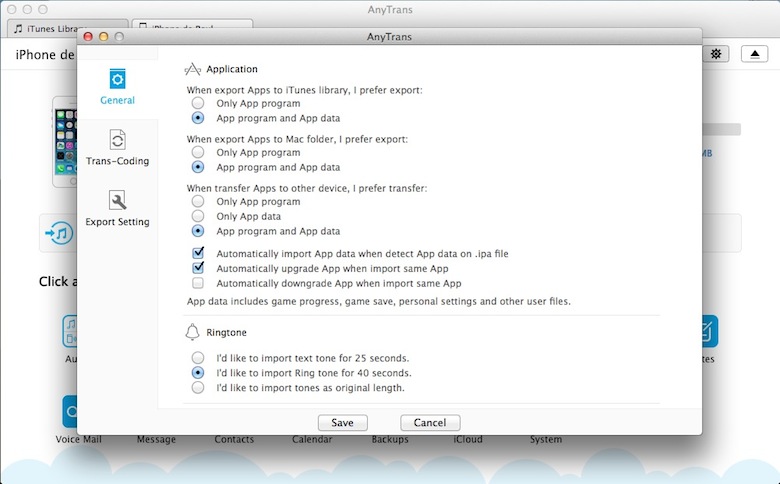Close the AnyTrans preferences dialog
This screenshot has height=484, width=780.
tap(88, 36)
